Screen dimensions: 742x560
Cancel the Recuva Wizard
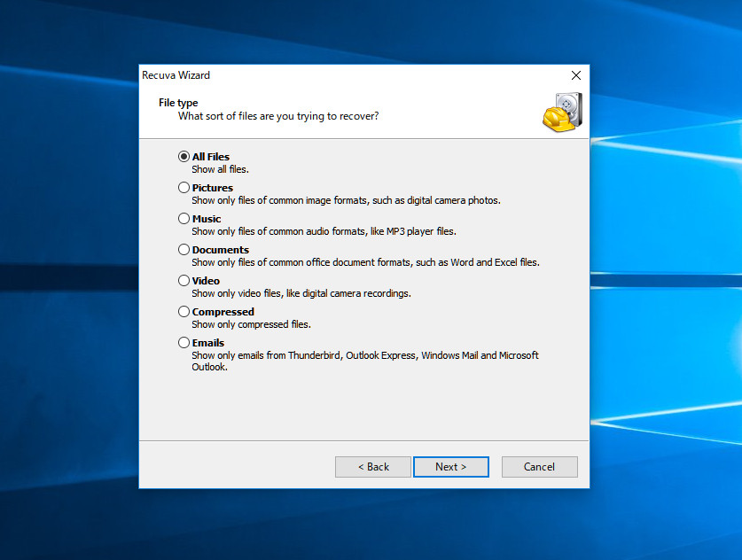point(539,467)
